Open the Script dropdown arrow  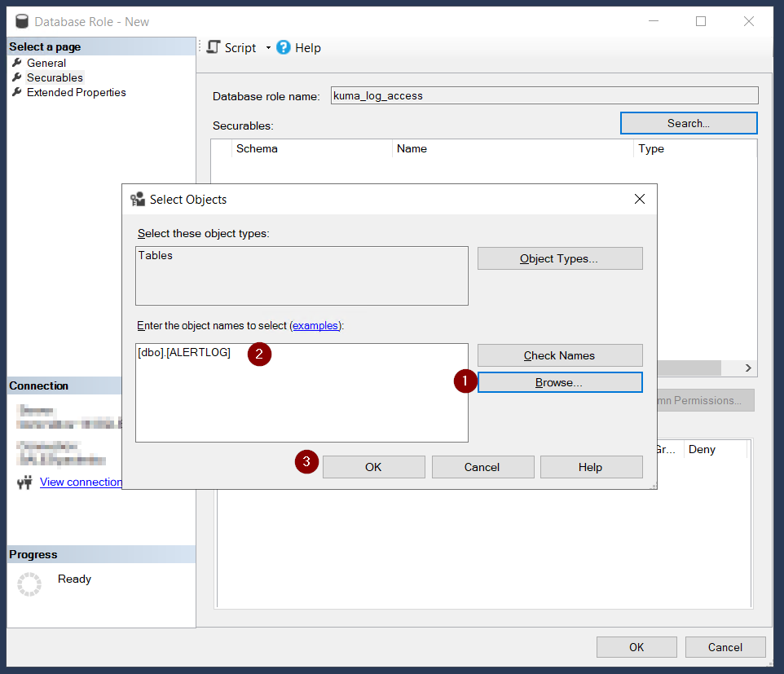(x=267, y=48)
